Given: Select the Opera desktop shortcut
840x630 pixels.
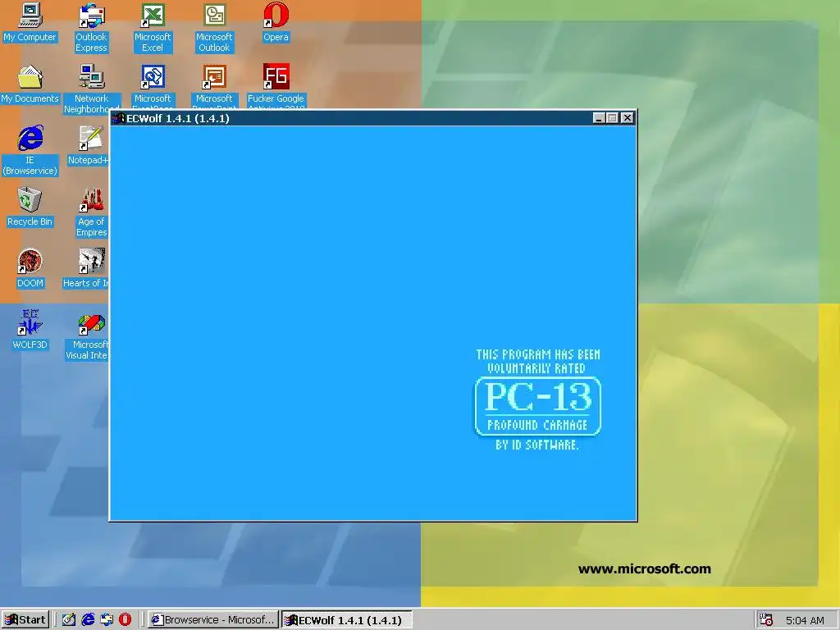Looking at the screenshot, I should [x=276, y=22].
